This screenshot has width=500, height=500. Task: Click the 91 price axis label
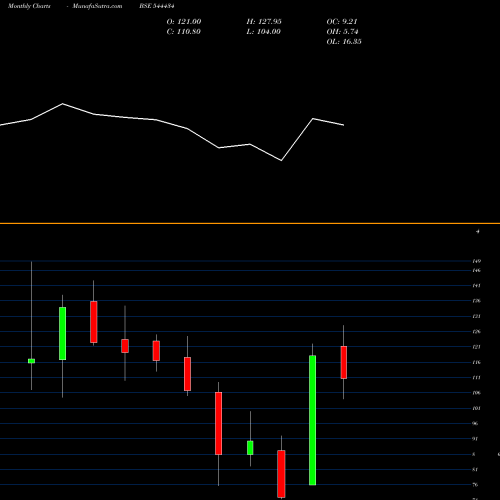pos(475,439)
